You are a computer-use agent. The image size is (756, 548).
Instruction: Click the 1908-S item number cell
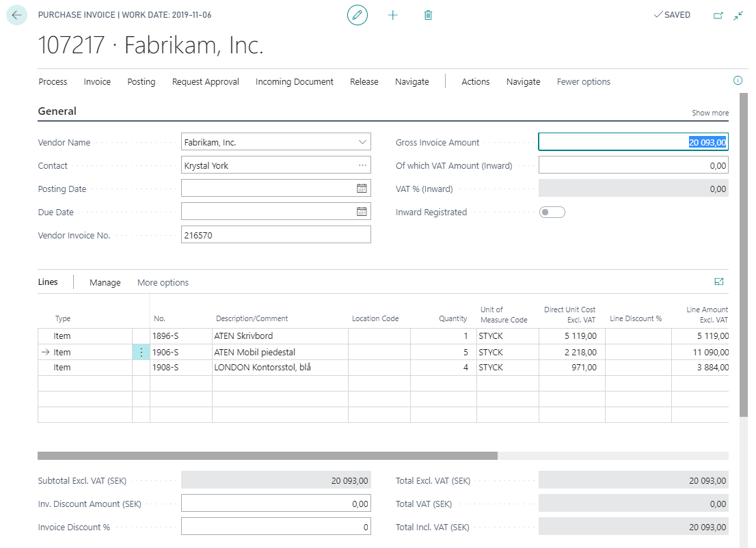click(x=181, y=367)
